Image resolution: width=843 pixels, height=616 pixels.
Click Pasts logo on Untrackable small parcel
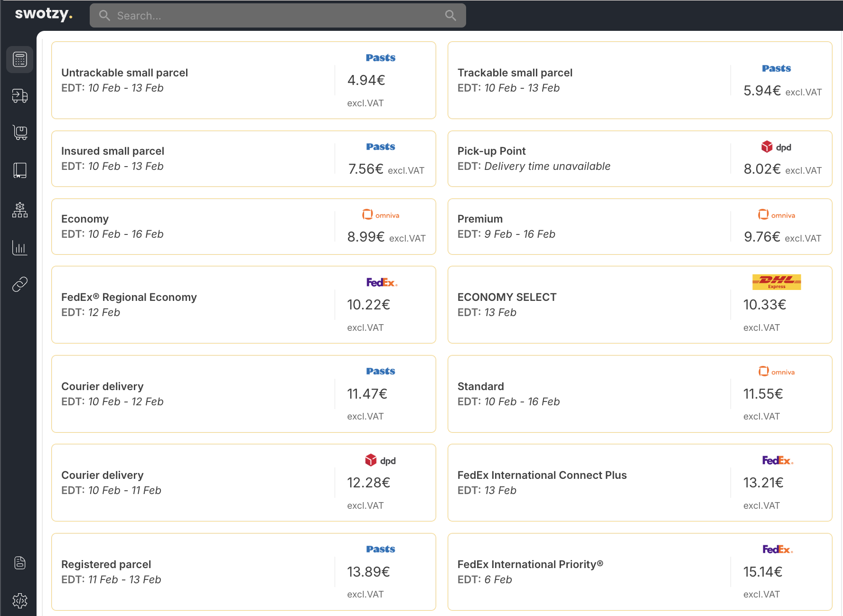point(381,58)
